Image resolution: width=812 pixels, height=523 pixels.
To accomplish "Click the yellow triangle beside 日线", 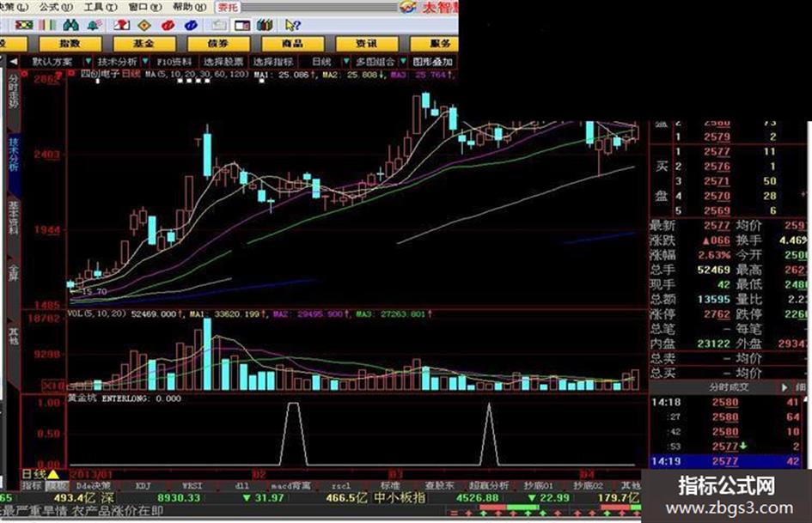I will point(53,474).
